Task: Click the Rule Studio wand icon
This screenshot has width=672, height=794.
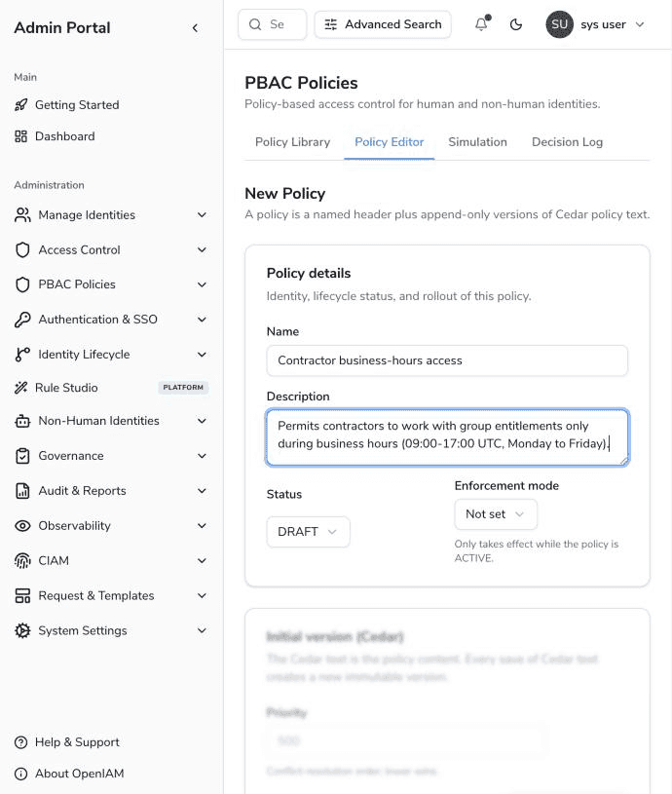Action: click(x=20, y=388)
